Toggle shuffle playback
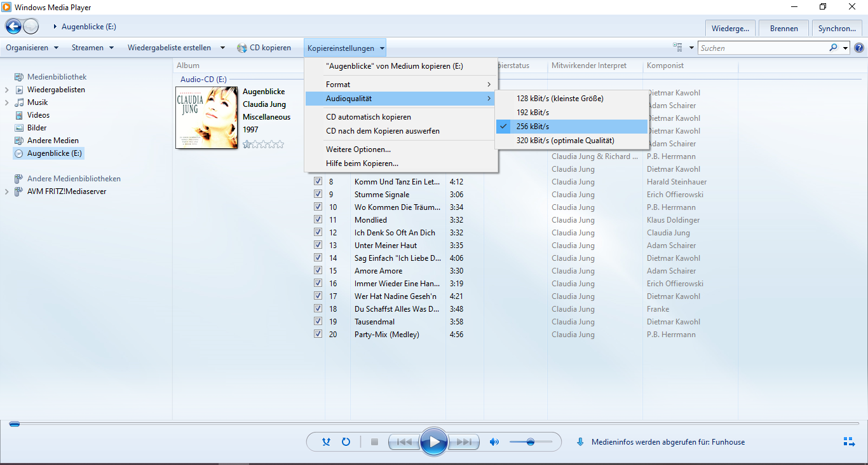 (x=326, y=441)
